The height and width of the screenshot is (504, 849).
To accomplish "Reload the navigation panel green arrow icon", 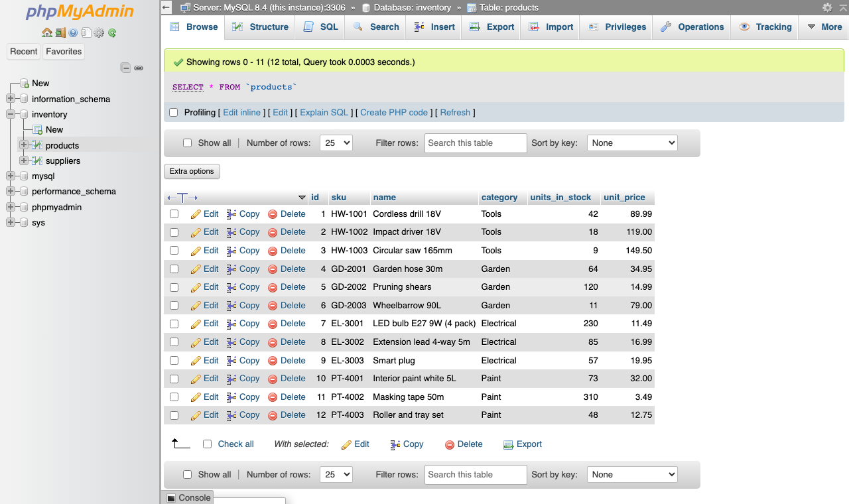I will pyautogui.click(x=112, y=32).
